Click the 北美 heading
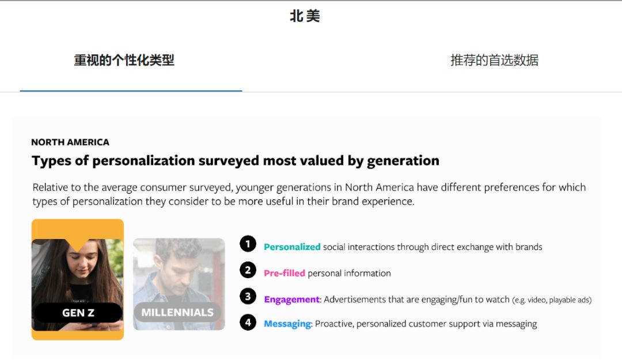This screenshot has height=364, width=622. [305, 16]
